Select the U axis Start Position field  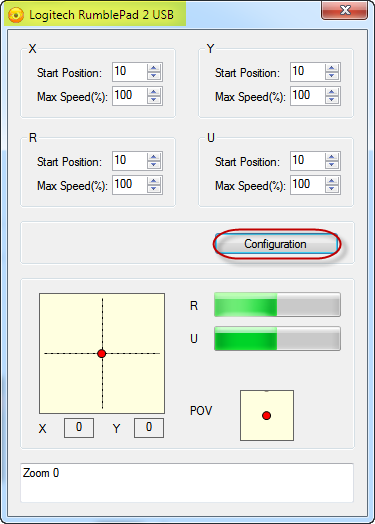pos(316,161)
